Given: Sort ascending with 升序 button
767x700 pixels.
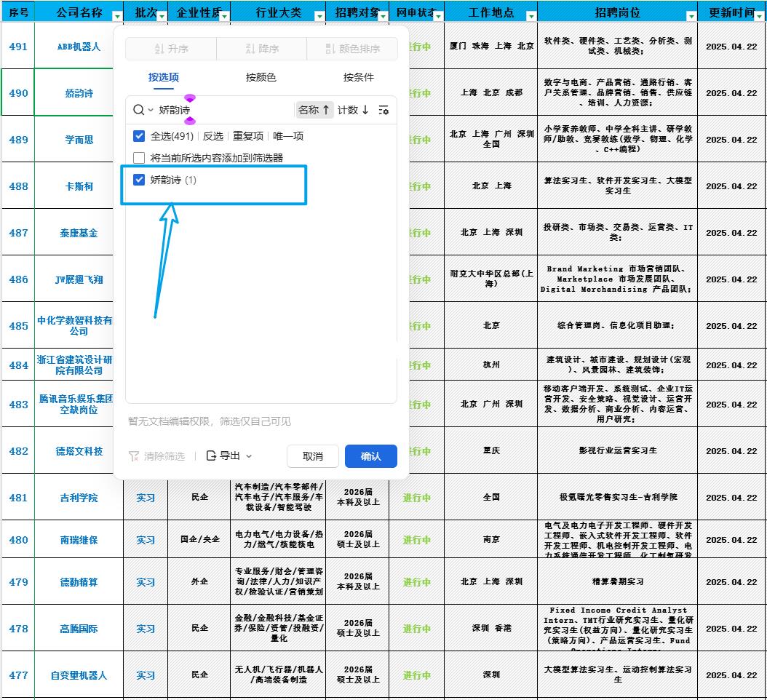Looking at the screenshot, I should coord(171,49).
